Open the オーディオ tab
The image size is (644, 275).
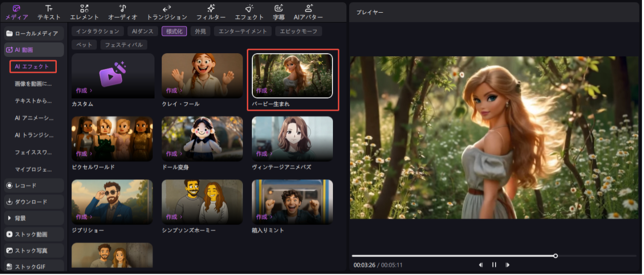coord(123,13)
